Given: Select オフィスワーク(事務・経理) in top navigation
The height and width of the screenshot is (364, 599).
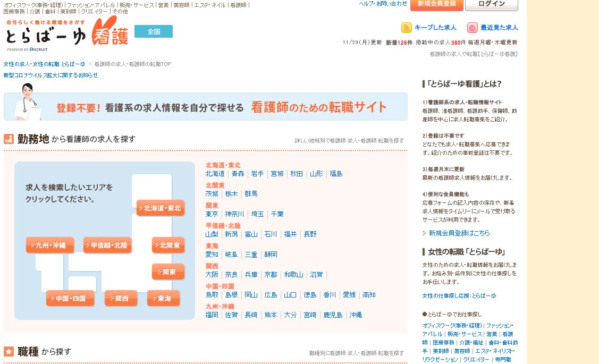Looking at the screenshot, I should point(33,5).
